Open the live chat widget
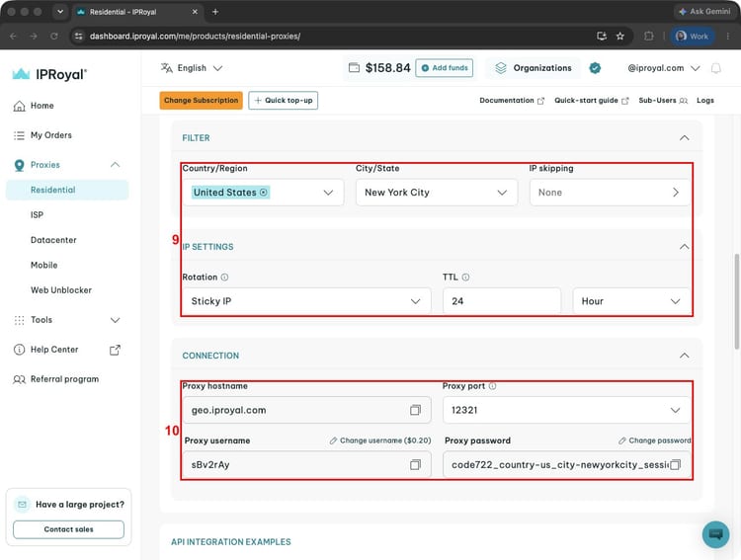This screenshot has height=560, width=741. [x=715, y=534]
